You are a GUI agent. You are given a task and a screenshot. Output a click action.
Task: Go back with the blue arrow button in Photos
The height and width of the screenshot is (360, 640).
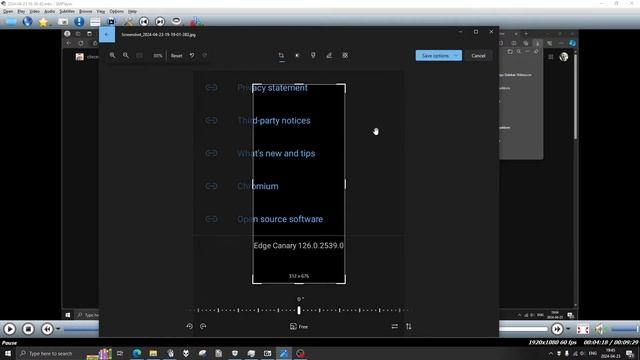click(x=107, y=35)
